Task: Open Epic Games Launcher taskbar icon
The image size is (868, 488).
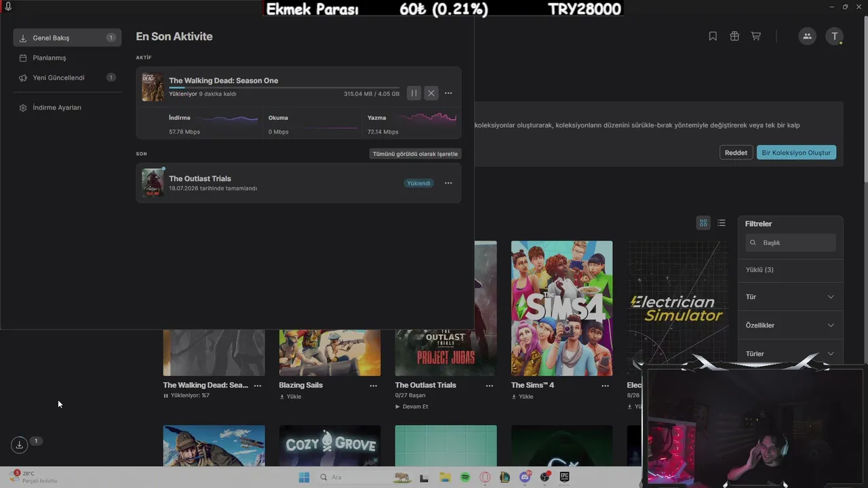Action: point(564,477)
